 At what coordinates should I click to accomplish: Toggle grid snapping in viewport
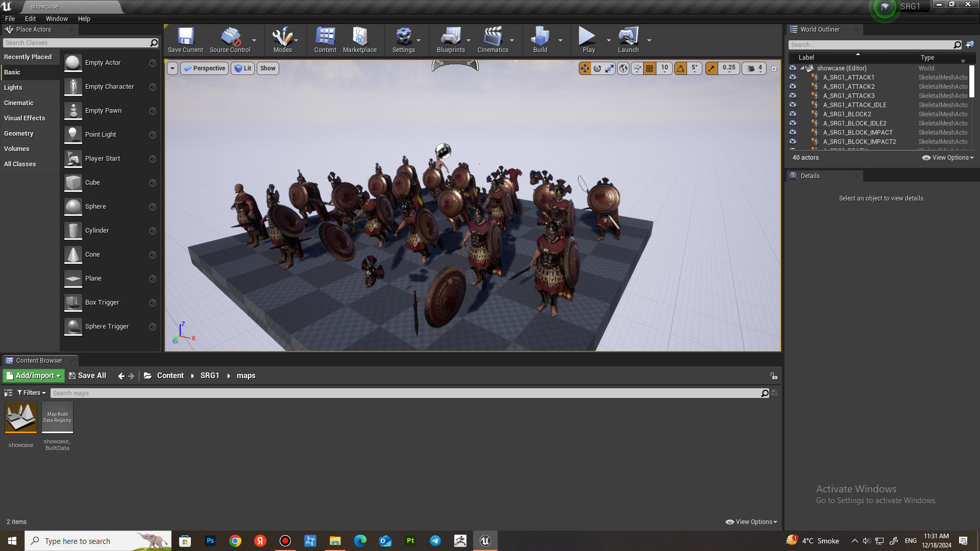pos(650,68)
